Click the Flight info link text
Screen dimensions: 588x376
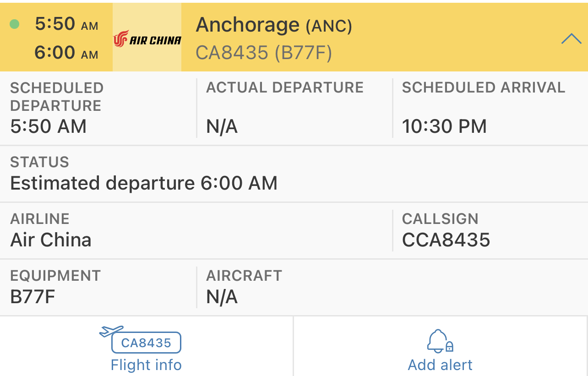coord(146,365)
